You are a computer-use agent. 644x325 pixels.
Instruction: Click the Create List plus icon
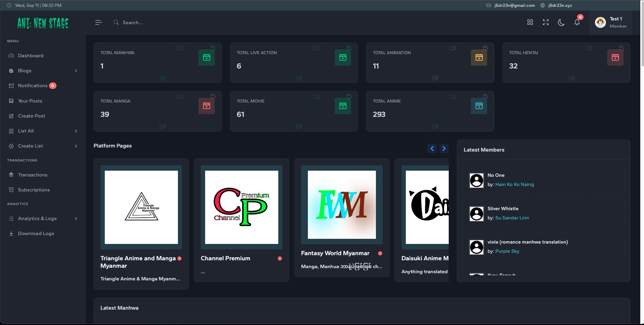11,146
